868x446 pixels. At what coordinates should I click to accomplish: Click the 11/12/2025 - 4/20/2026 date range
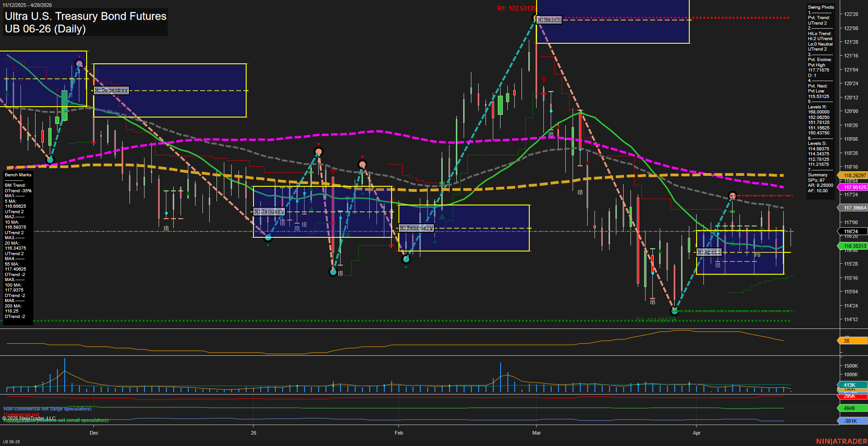(x=27, y=4)
